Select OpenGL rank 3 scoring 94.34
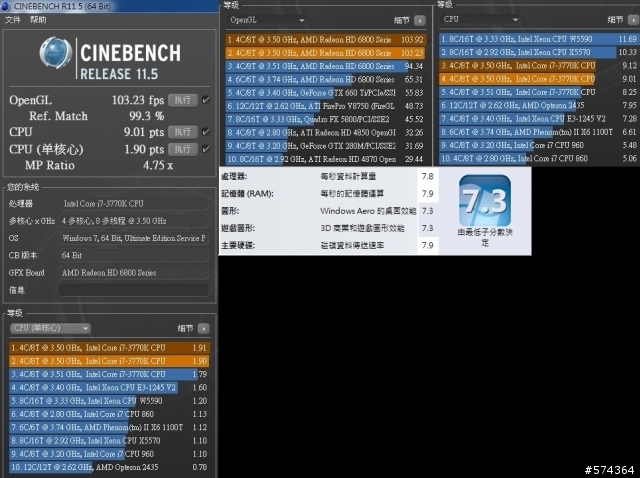 point(326,66)
